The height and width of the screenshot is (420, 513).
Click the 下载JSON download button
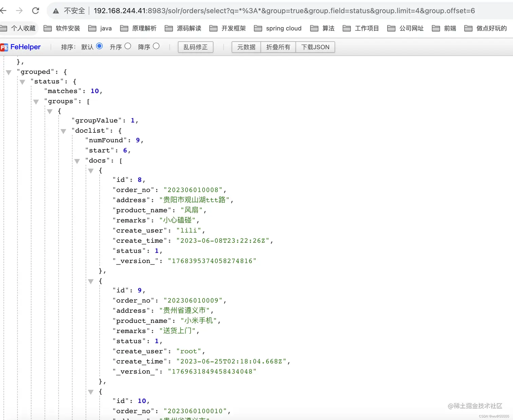(315, 47)
